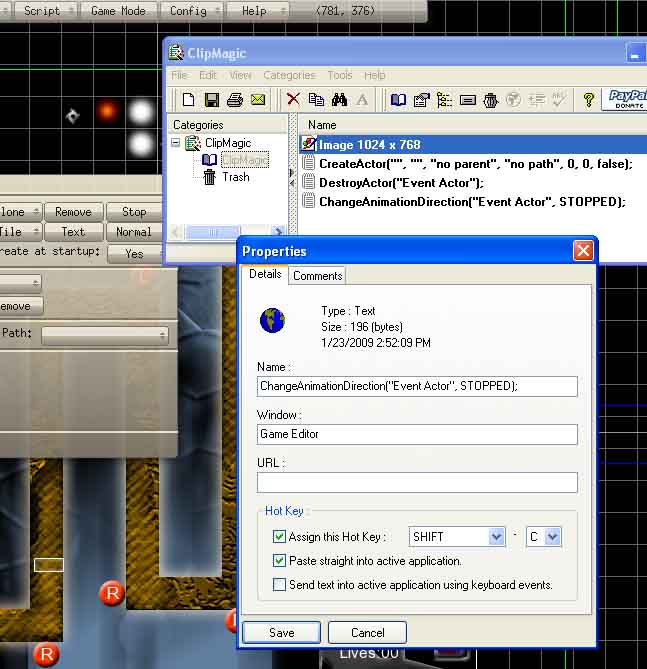Click the yellow question mark Help icon

click(589, 100)
